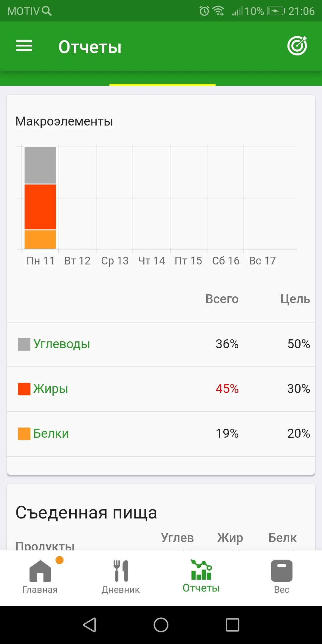Select the Отчеты reports tab icon

[201, 570]
